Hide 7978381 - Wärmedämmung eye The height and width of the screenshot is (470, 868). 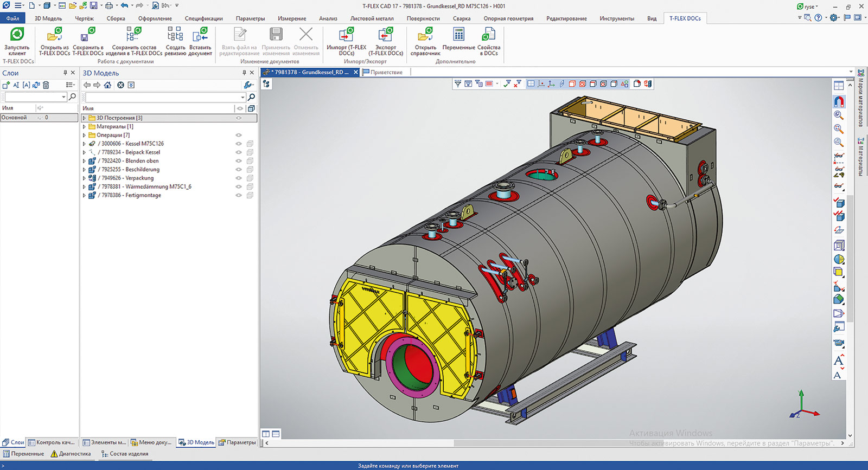238,186
